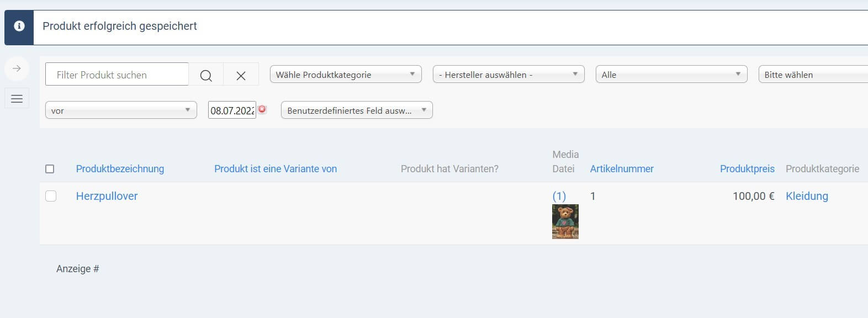Open the Wähle Produktkategorie dropdown
The width and height of the screenshot is (868, 318).
(346, 75)
